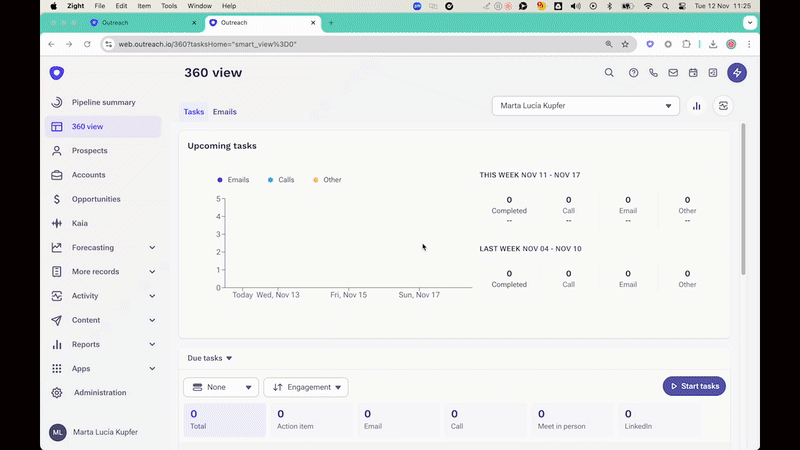
Task: Click the purple lightning bolt button
Action: pyautogui.click(x=737, y=73)
